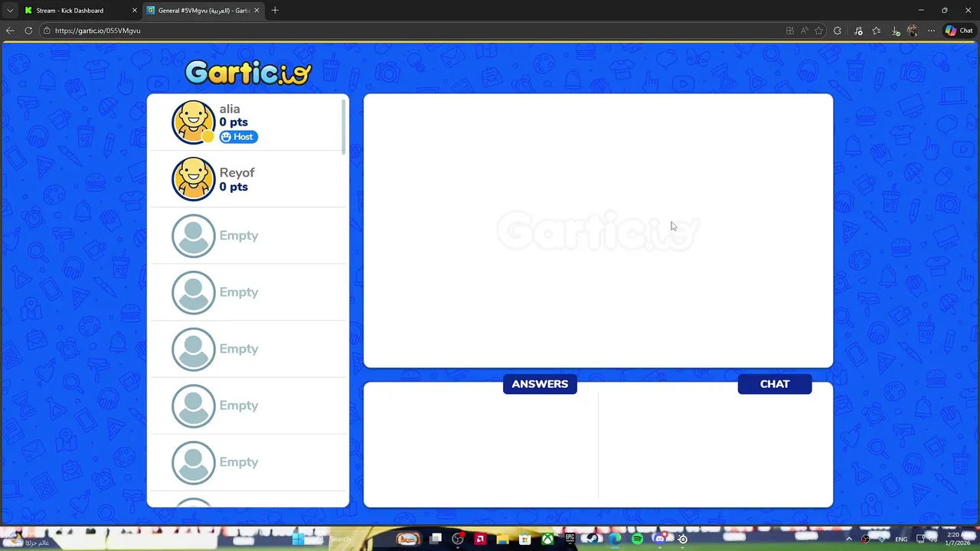This screenshot has height=551, width=980.
Task: Show hidden system tray icons chevron
Action: click(x=848, y=539)
